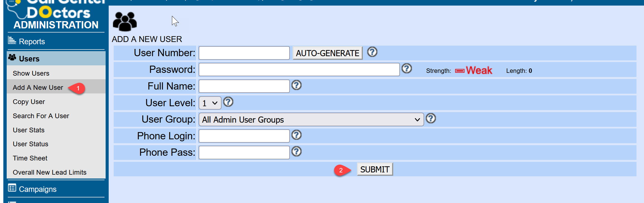Click the Reports chart icon in the sidebar
Viewport: 644px width, 203px height.
[x=12, y=41]
